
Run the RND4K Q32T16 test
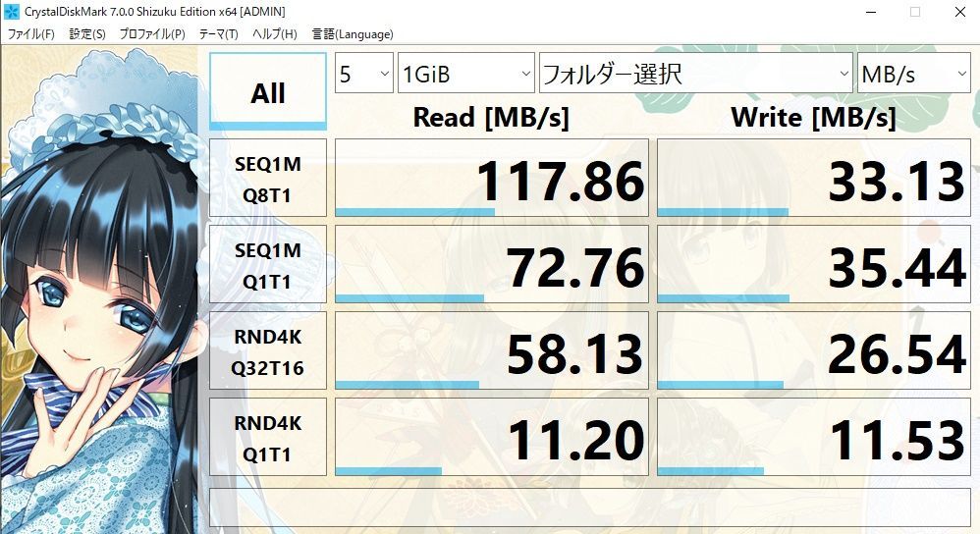tap(267, 350)
